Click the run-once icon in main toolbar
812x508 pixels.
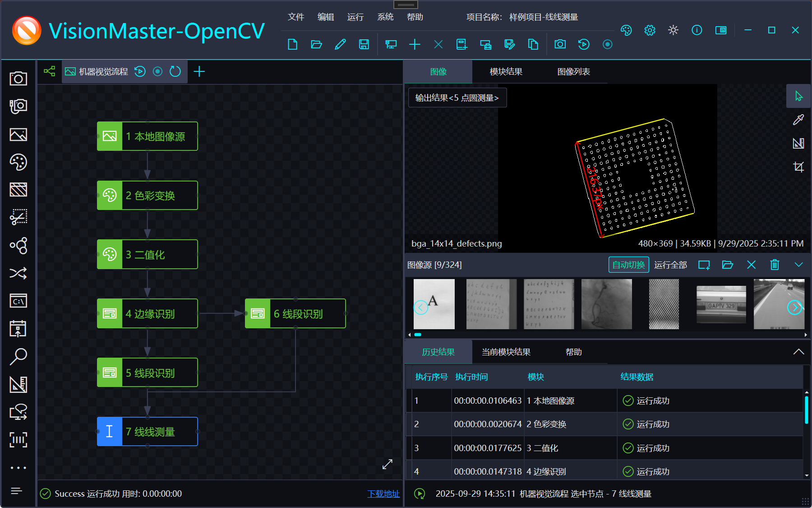pyautogui.click(x=584, y=44)
